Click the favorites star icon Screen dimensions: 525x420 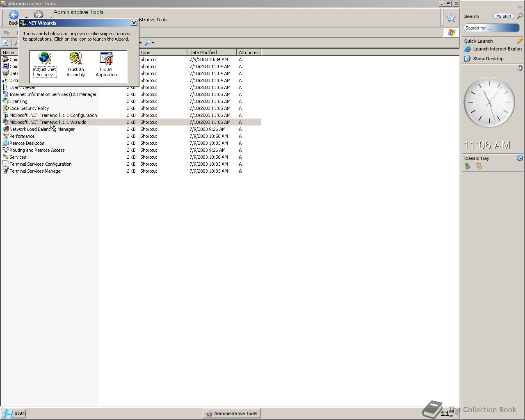coord(451,18)
